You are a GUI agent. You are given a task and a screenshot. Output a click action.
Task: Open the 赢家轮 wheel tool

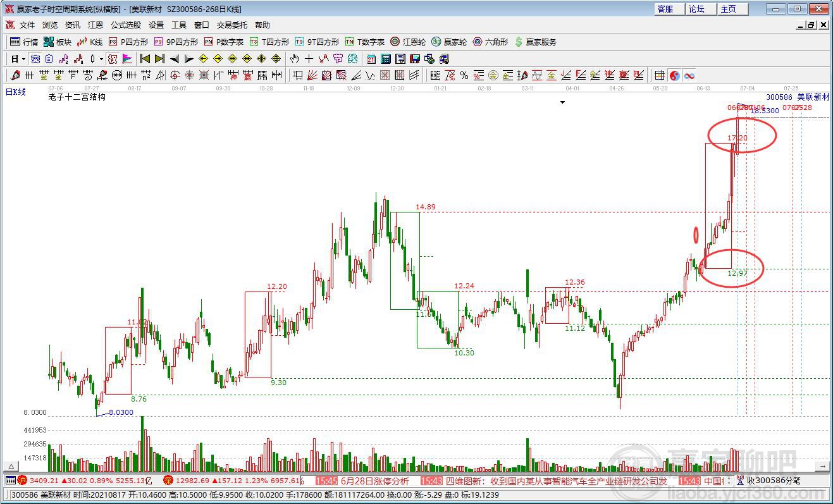pyautogui.click(x=448, y=42)
